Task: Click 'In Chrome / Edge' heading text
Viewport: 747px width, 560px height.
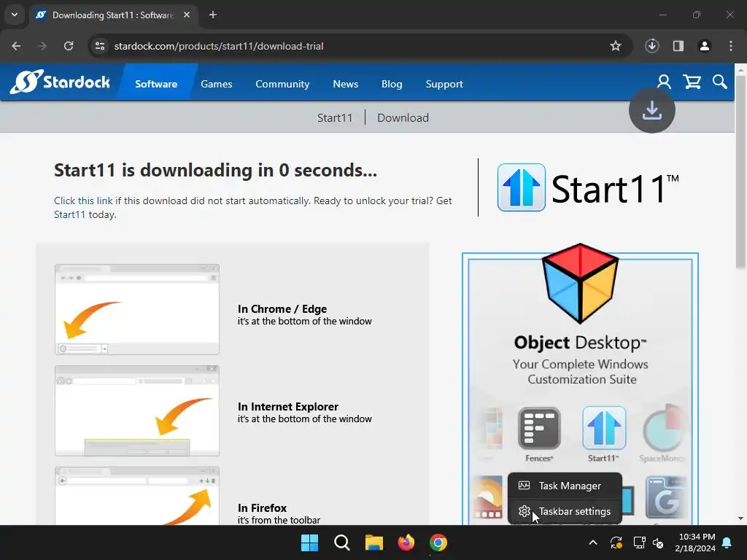Action: (282, 309)
